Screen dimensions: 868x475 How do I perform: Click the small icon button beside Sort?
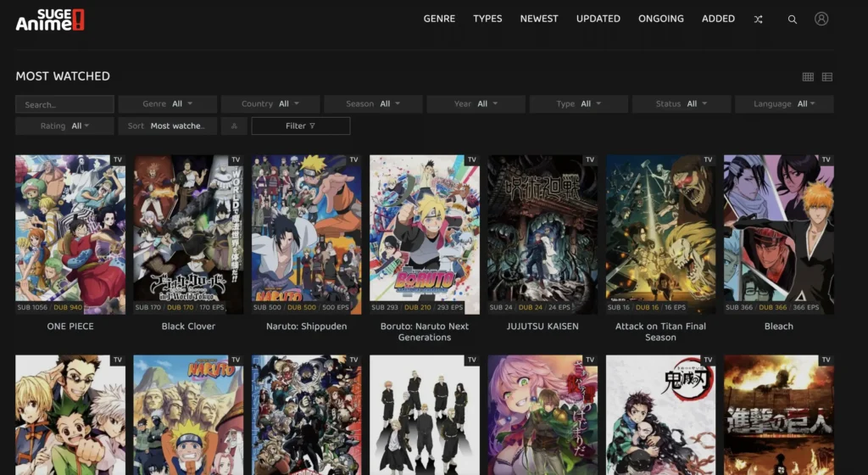click(234, 126)
